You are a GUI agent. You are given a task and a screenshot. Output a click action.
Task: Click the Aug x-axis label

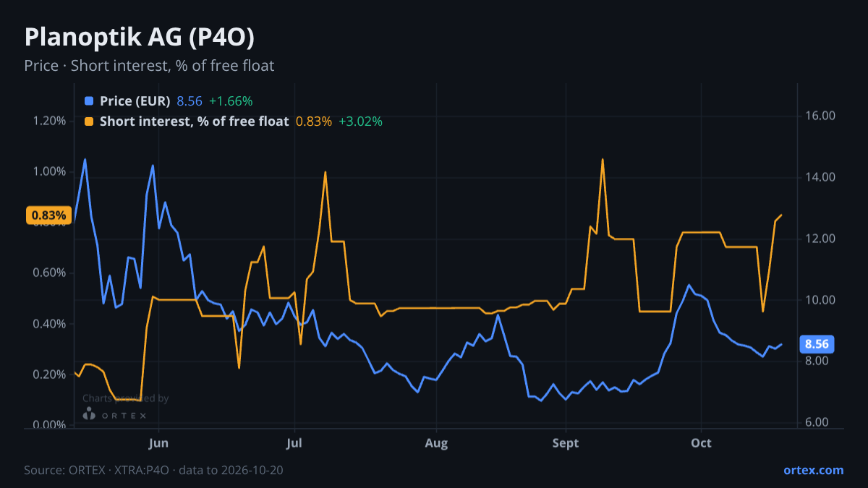tap(435, 442)
